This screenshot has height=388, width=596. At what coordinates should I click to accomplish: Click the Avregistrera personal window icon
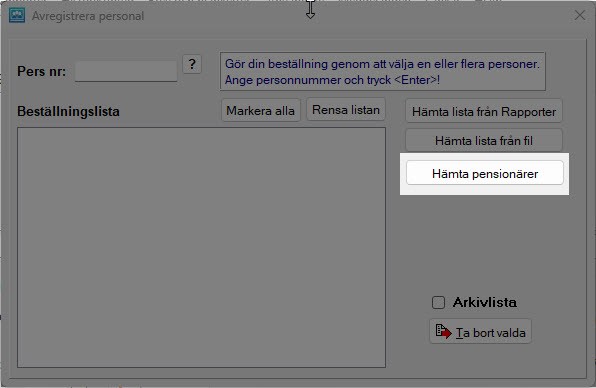pos(17,16)
